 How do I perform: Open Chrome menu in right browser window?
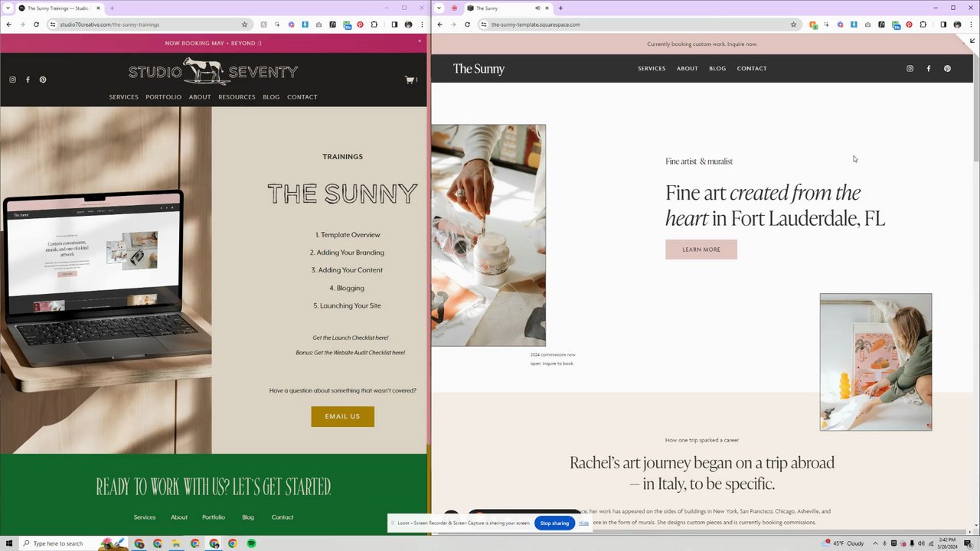pyautogui.click(x=971, y=24)
